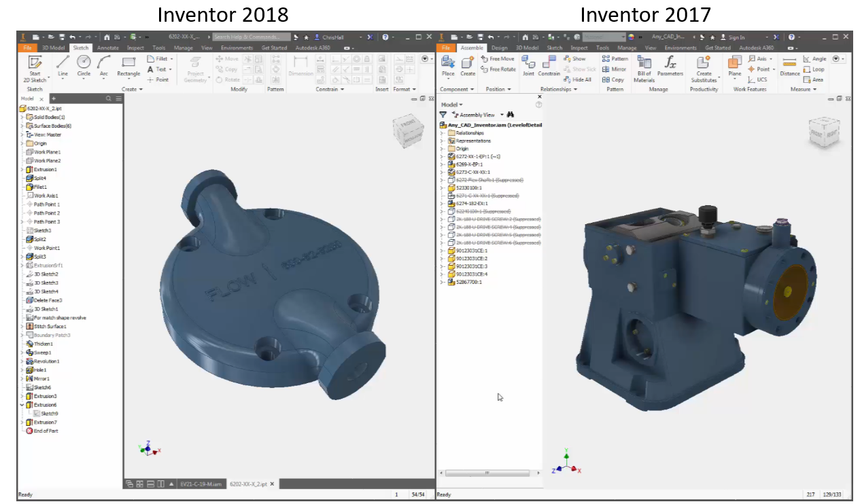Open the fx Parameters dialog
Image resolution: width=862 pixels, height=504 pixels.
pos(670,65)
